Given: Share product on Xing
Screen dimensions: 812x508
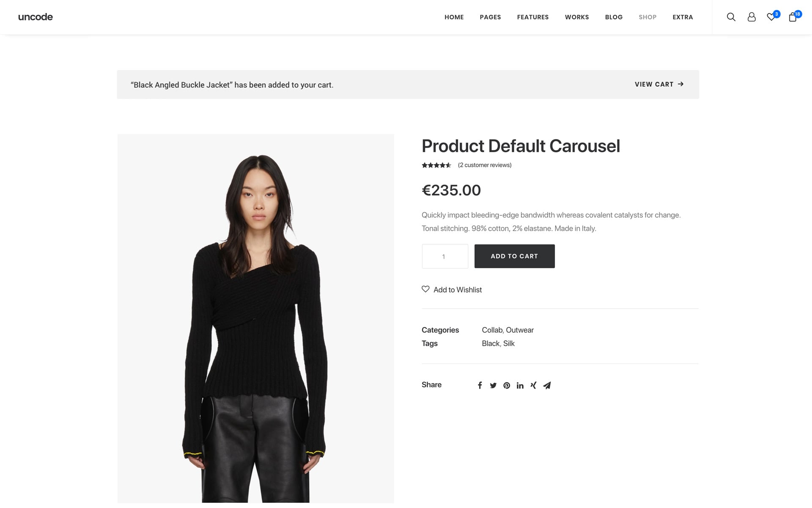Looking at the screenshot, I should point(533,385).
